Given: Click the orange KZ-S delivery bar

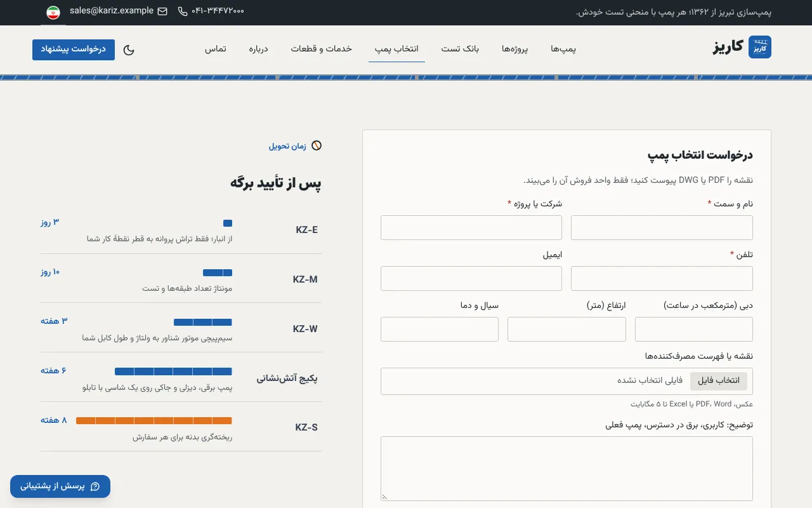Looking at the screenshot, I should [x=154, y=420].
